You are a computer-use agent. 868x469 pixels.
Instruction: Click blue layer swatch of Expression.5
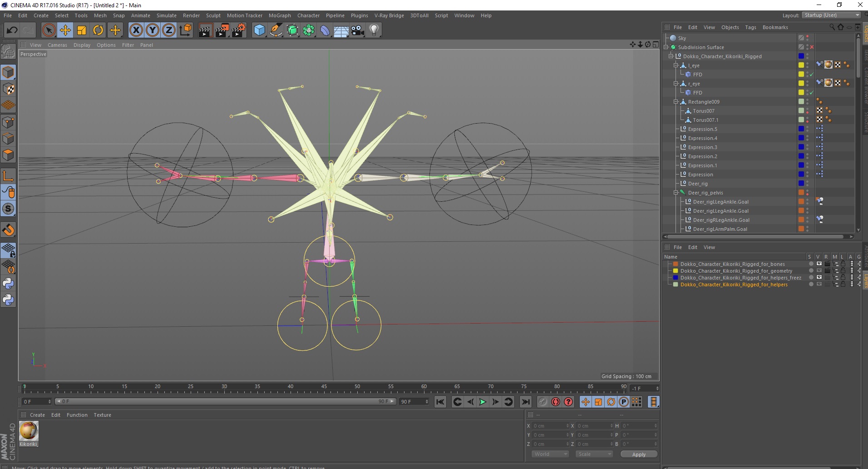[x=801, y=129]
